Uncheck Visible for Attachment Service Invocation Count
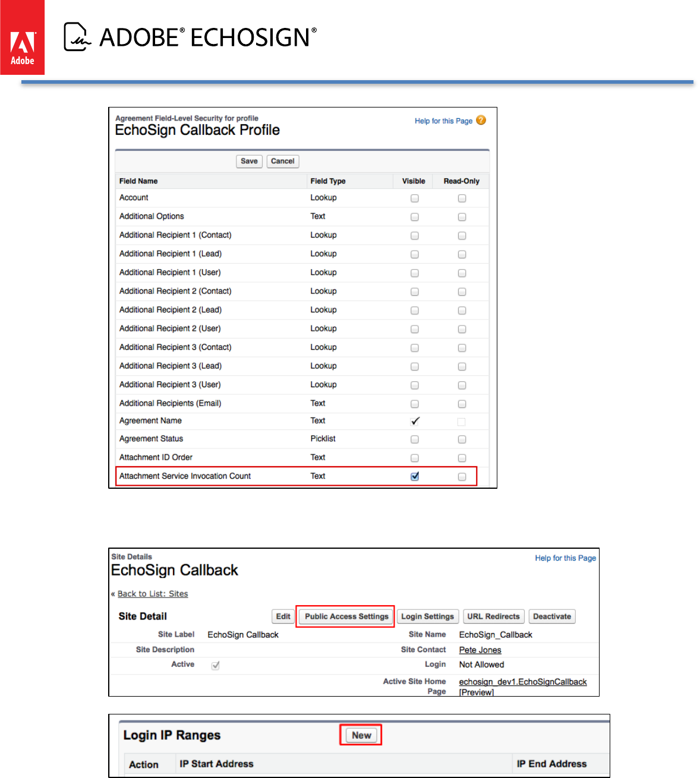The width and height of the screenshot is (700, 778). [x=415, y=476]
